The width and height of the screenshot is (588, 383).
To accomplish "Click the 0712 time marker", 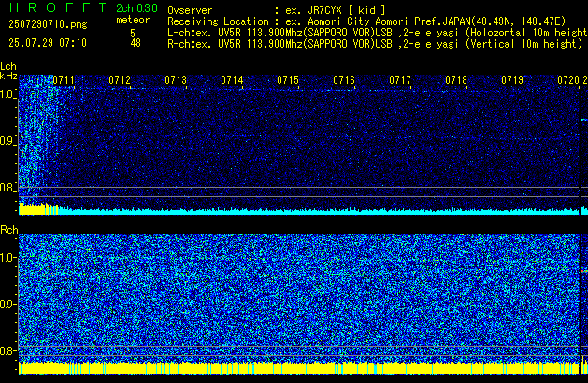I will click(120, 80).
